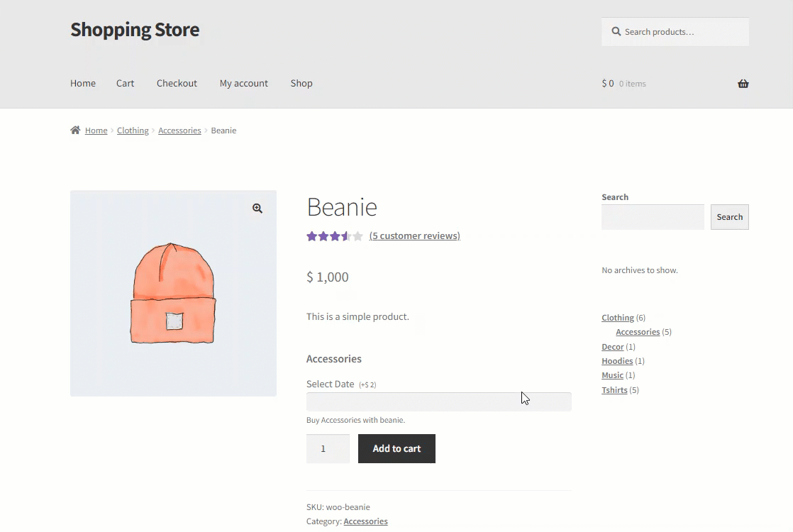
Task: Click the Shopping Store site title
Action: (135, 30)
